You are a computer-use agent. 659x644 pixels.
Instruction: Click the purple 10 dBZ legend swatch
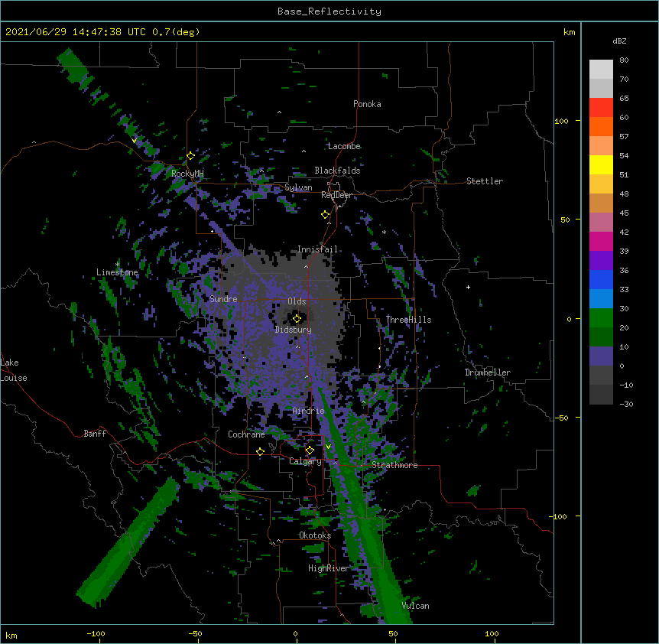click(601, 356)
